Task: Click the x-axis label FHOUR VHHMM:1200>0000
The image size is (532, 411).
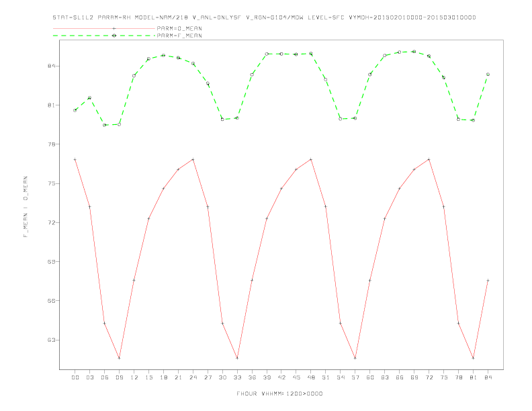Action: coord(279,394)
